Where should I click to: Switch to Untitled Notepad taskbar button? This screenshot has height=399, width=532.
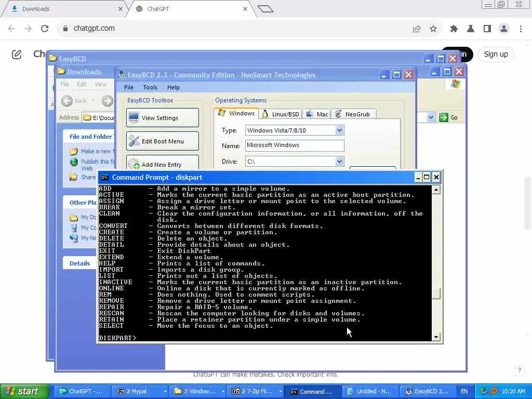click(370, 392)
